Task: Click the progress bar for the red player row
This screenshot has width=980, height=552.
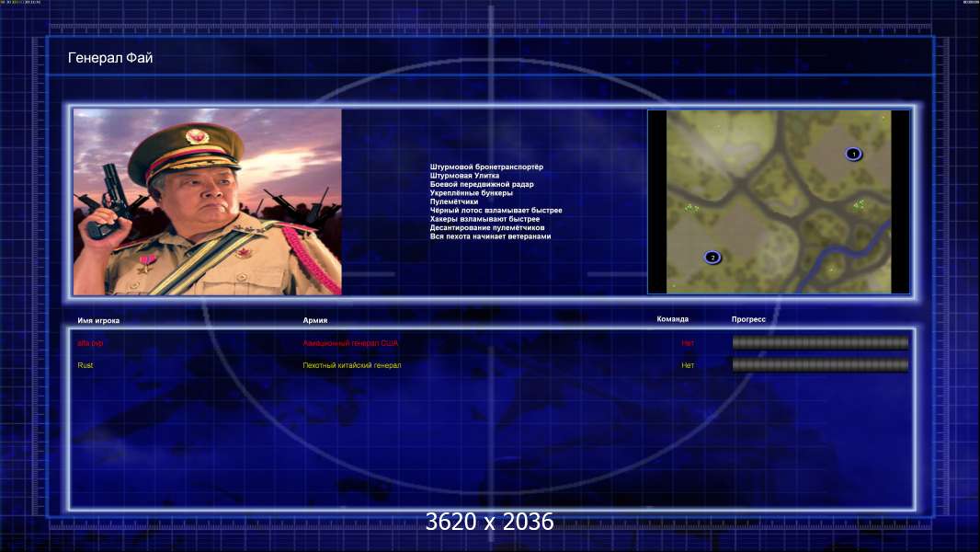Action: pyautogui.click(x=821, y=342)
